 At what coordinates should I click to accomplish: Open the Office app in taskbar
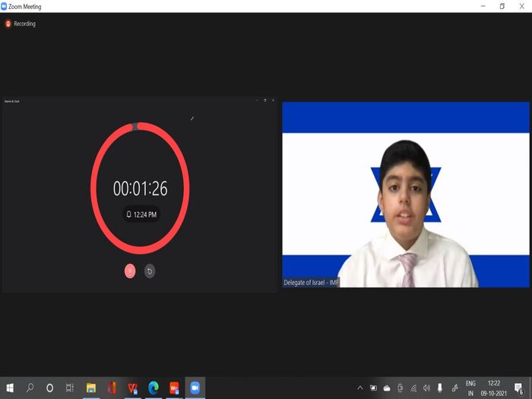[112, 388]
